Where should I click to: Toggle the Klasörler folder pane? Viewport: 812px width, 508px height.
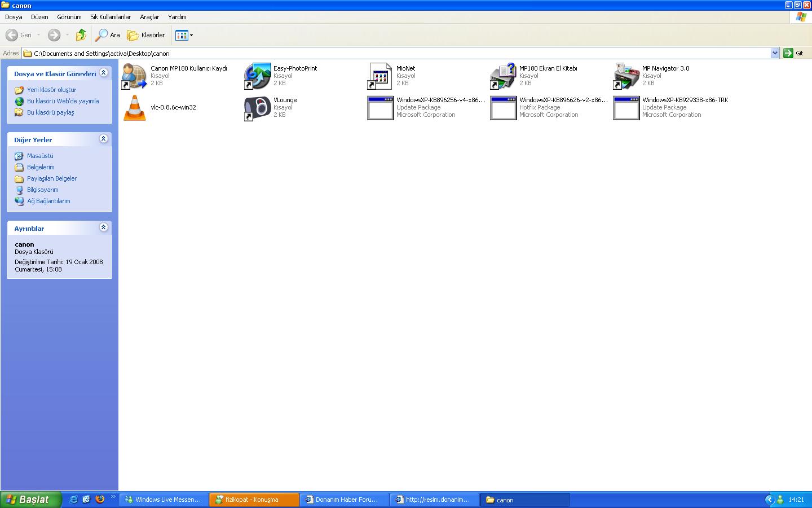pos(146,35)
